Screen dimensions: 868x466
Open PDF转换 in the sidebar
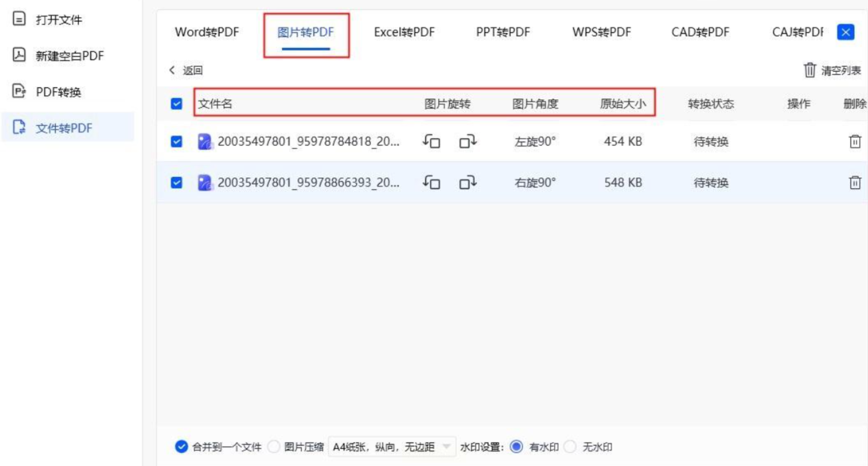(58, 92)
